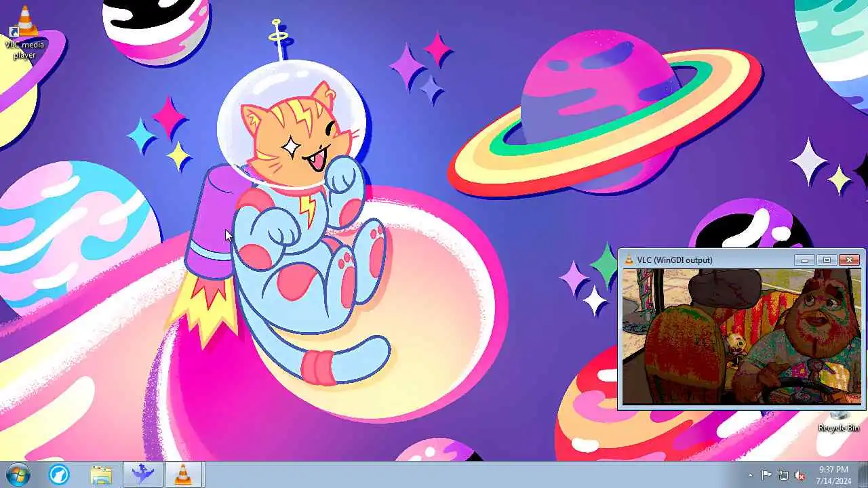Click the VLC cone icon in window title bar
868x488 pixels.
[629, 260]
